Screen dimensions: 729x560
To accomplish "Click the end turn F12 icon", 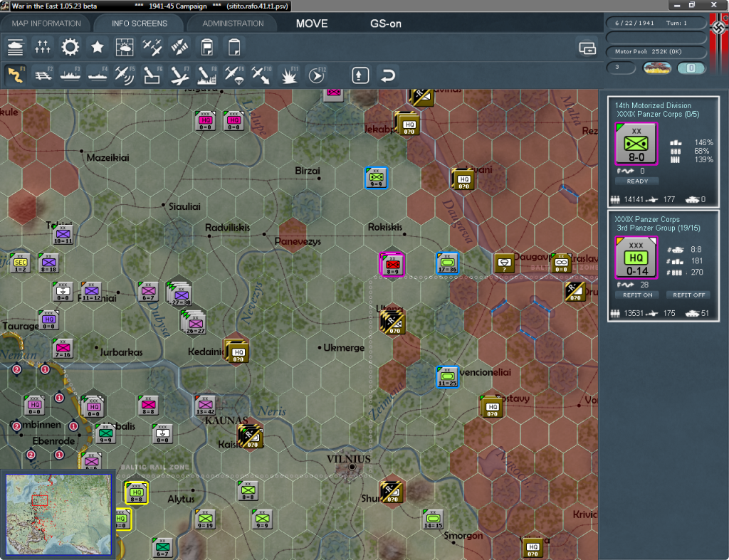I will tap(317, 75).
